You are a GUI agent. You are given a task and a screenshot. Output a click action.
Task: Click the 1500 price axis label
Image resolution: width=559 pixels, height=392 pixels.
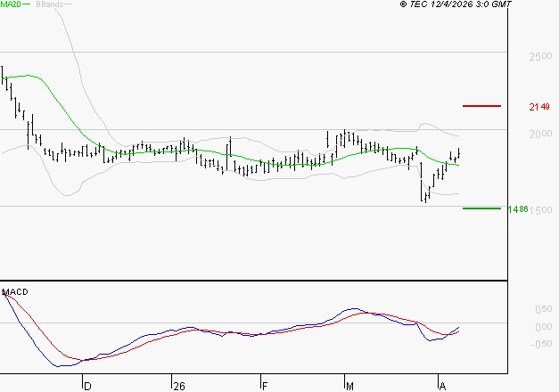coord(540,210)
